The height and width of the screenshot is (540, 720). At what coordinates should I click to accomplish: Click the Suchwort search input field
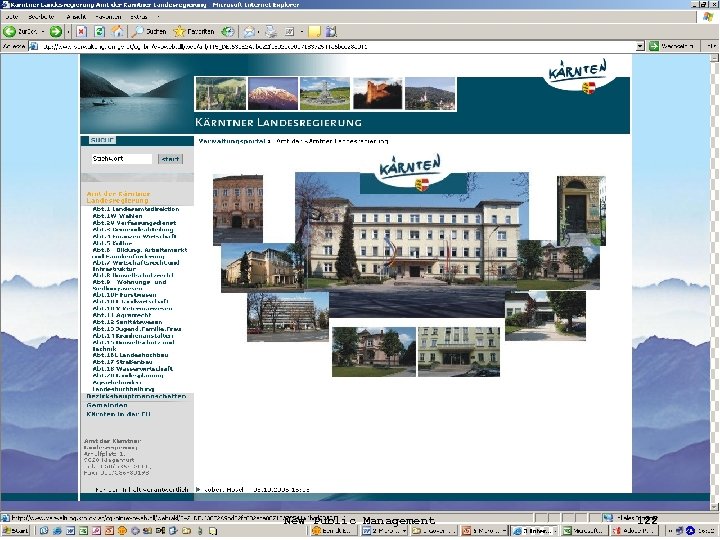click(122, 159)
